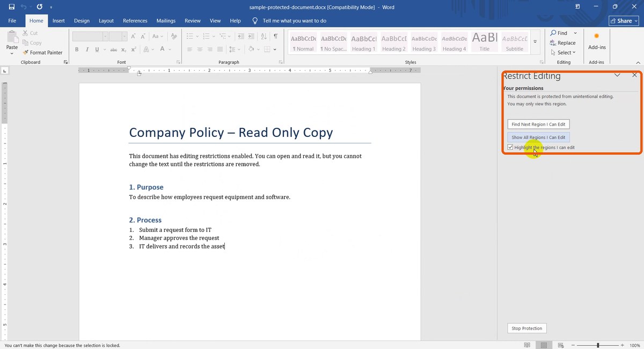Screen dimensions: 644x349
Task: Click the Repeat icon in the Quick Access Toolbar
Action: [39, 7]
